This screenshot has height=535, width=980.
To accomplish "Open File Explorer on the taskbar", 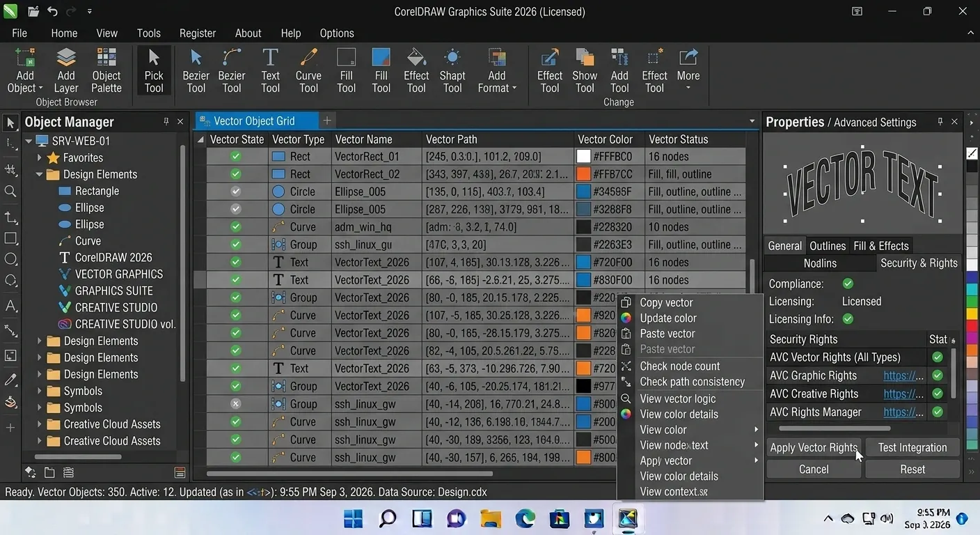I will coord(491,518).
